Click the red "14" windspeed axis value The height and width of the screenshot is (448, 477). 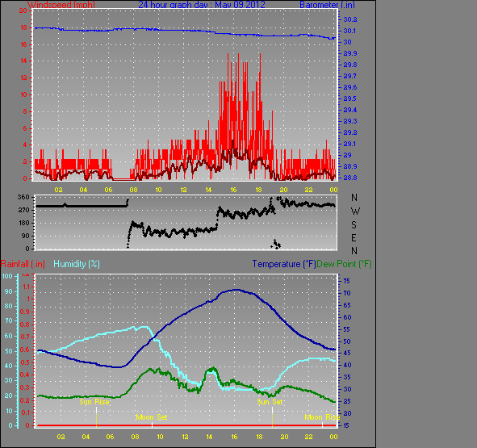23,61
